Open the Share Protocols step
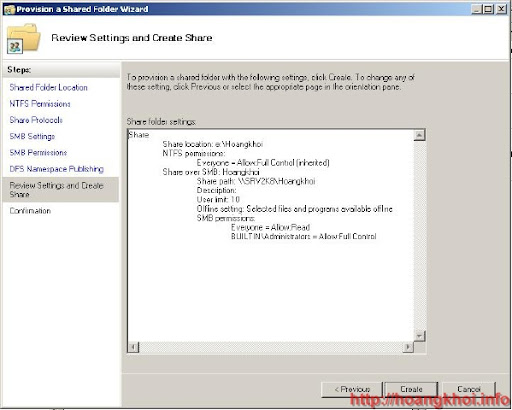Screen dimensions: 512x410 click(36, 120)
